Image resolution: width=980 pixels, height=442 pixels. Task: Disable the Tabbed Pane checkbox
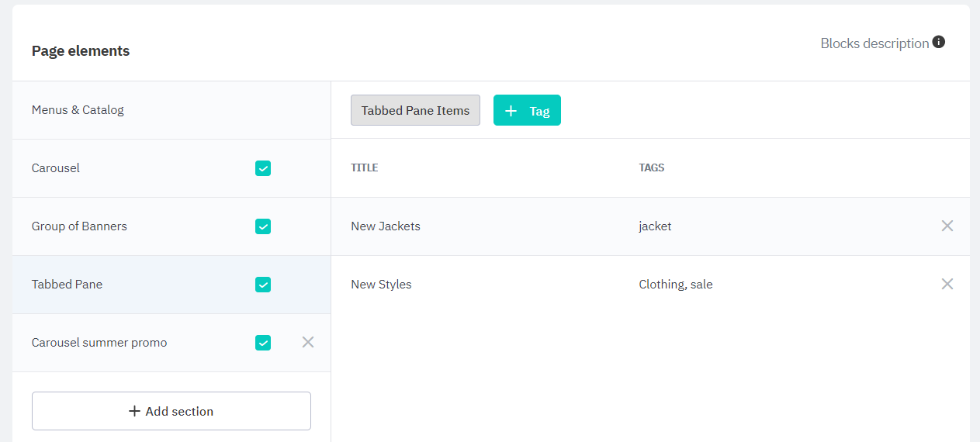263,285
